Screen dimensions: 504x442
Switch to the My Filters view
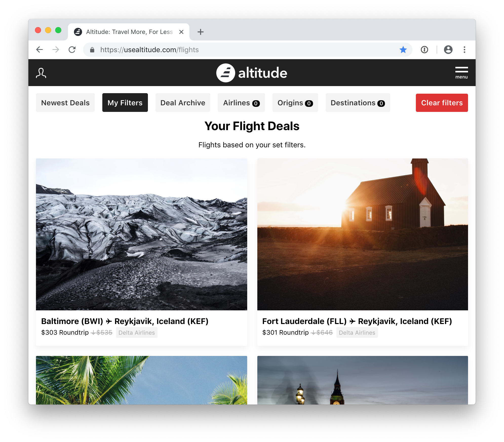[x=125, y=103]
